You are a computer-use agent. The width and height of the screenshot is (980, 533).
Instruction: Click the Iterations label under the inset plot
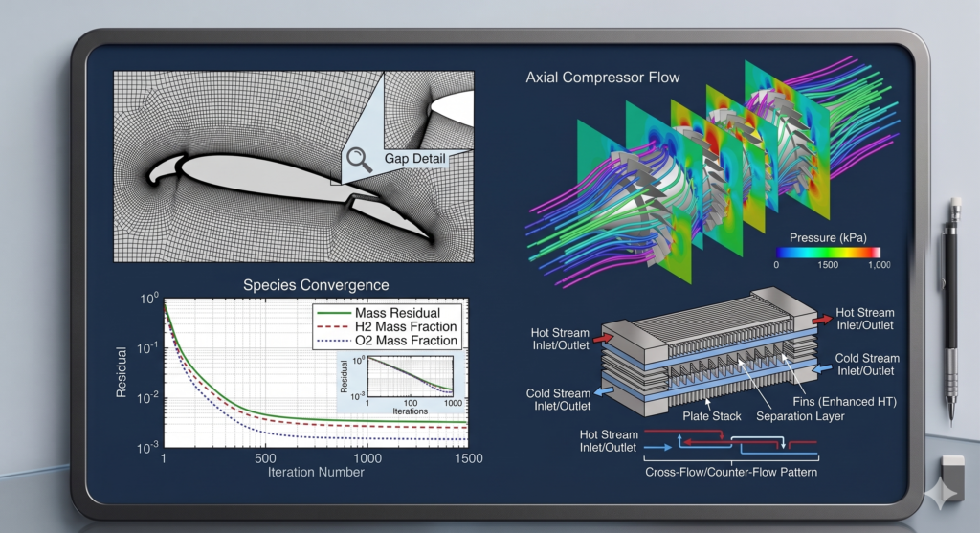tap(410, 411)
